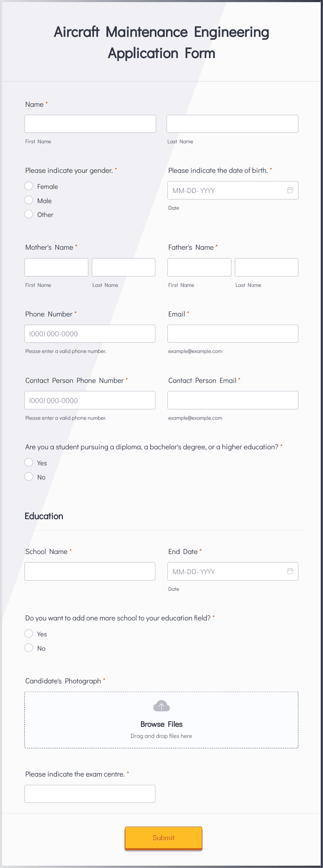Open the End Date calendar icon
The image size is (323, 868).
pos(290,571)
